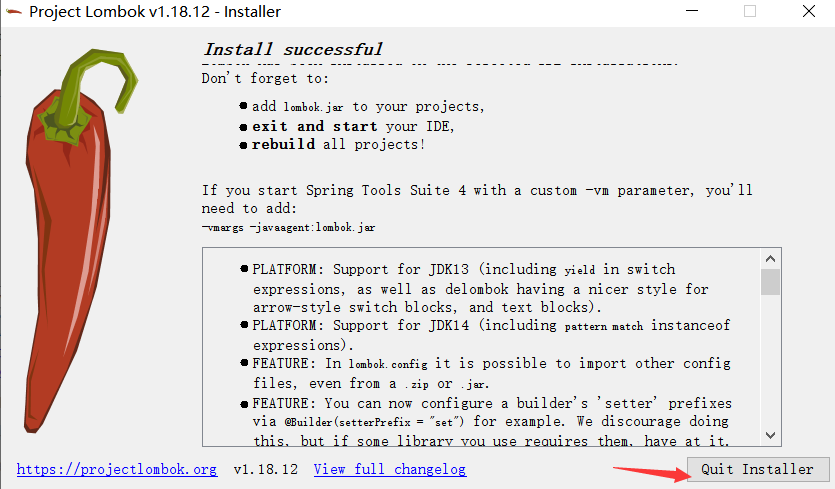Click the small pepper icon in the title bar

(x=14, y=12)
